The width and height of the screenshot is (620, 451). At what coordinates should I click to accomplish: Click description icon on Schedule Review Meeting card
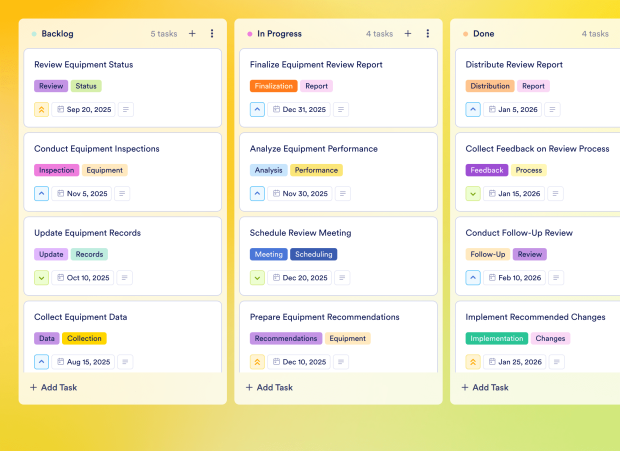pos(342,278)
